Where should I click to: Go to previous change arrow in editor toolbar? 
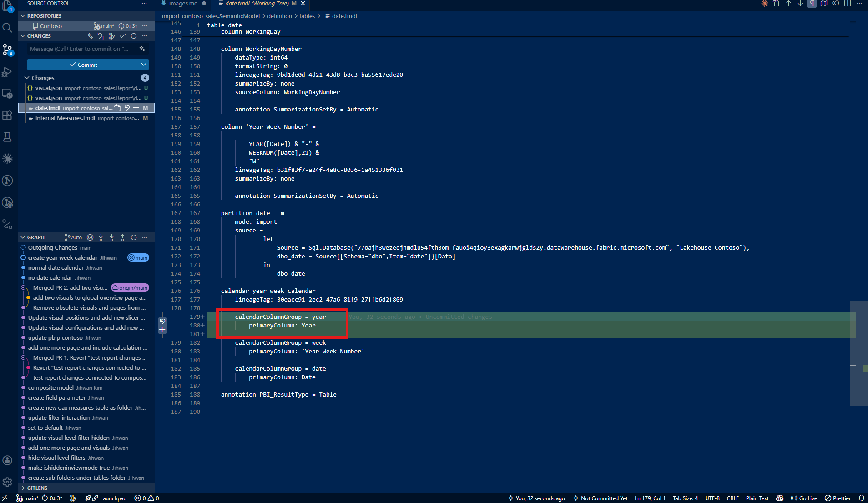[789, 4]
